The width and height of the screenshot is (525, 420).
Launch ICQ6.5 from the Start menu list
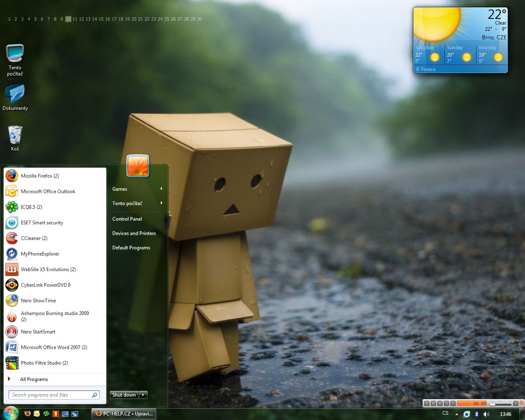[31, 207]
